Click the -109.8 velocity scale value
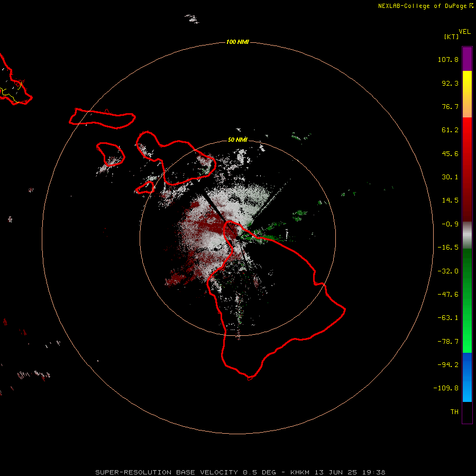Image resolution: width=476 pixels, height=476 pixels. (446, 388)
